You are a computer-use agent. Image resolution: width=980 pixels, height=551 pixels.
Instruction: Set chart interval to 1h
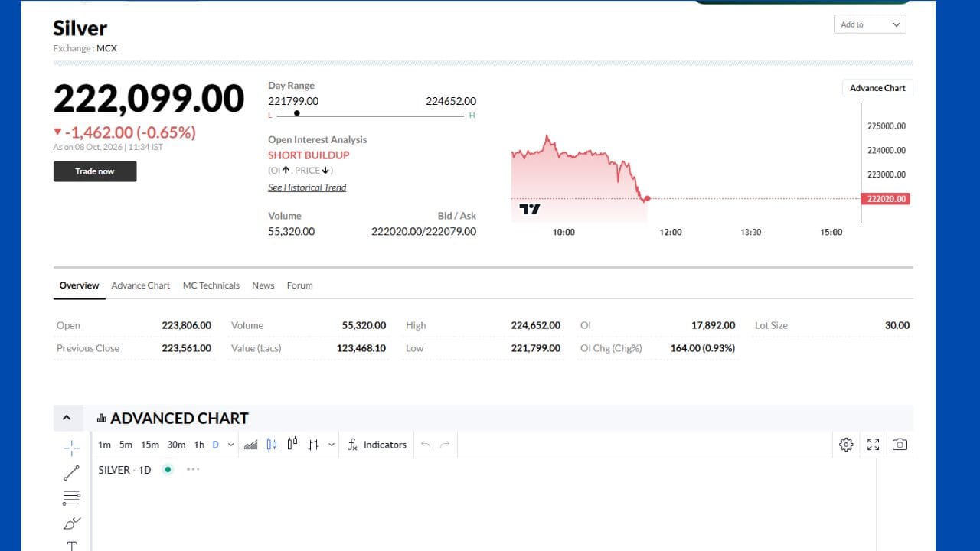(x=199, y=445)
